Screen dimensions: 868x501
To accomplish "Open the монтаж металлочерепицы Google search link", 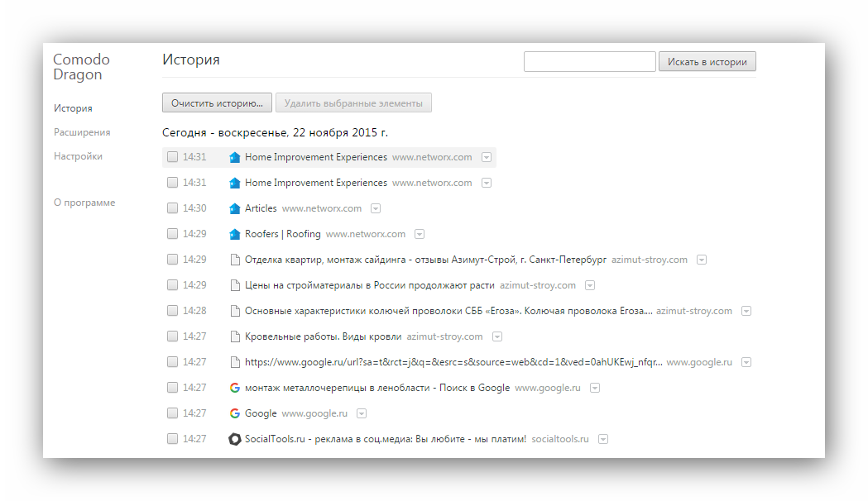I will coord(377,388).
